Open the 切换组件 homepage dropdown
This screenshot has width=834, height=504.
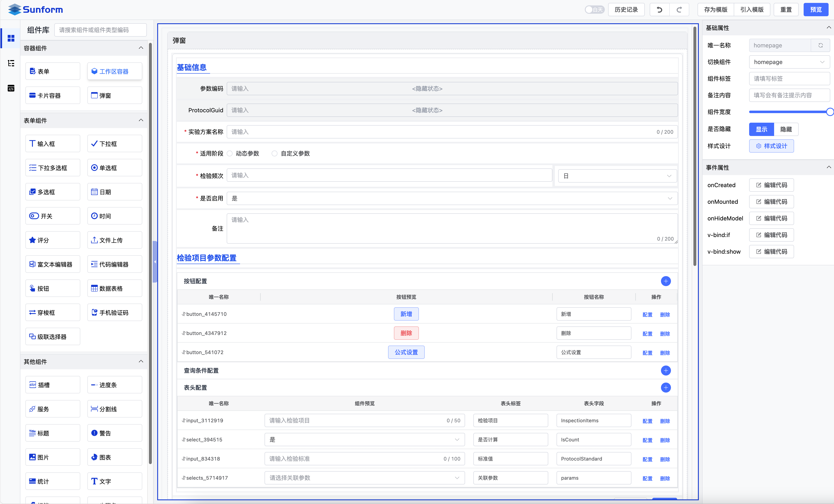pyautogui.click(x=789, y=62)
